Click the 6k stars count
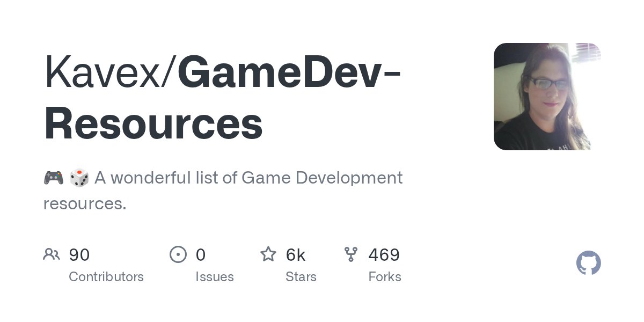This screenshot has width=644, height=322. [x=296, y=255]
